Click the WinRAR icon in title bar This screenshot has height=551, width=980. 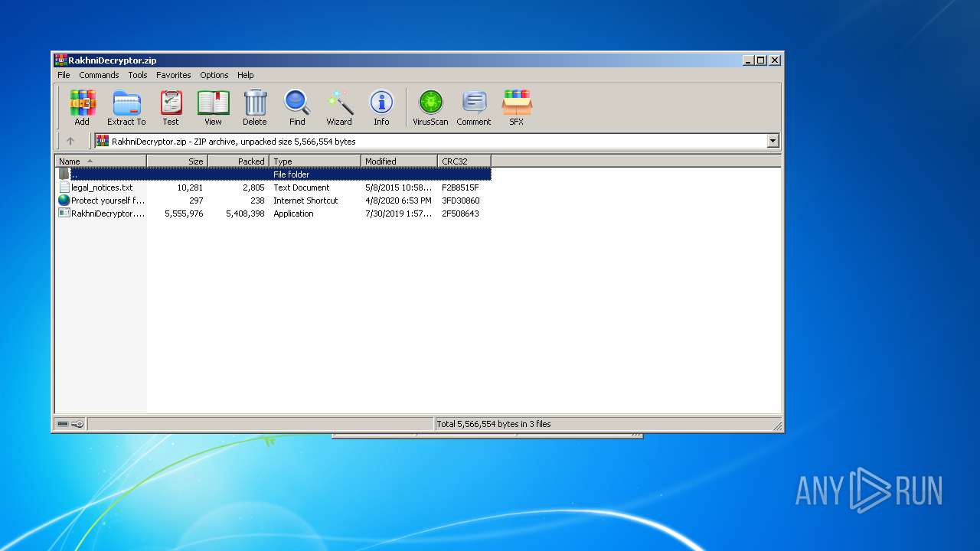[60, 60]
